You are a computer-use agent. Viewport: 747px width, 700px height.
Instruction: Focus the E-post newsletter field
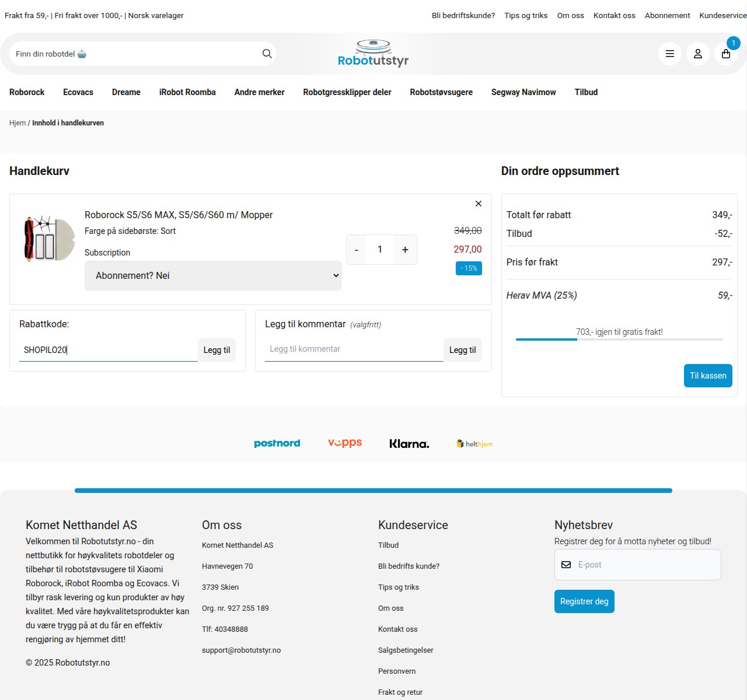638,565
